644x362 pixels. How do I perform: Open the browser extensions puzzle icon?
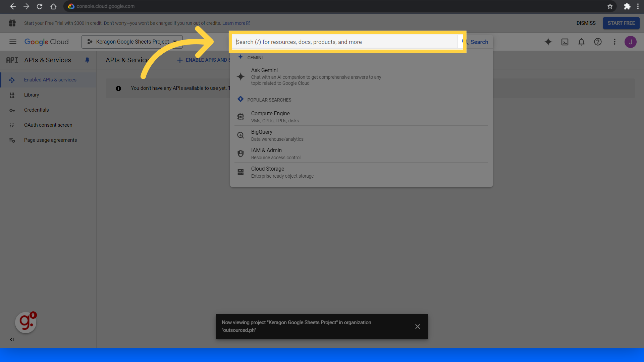[627, 6]
